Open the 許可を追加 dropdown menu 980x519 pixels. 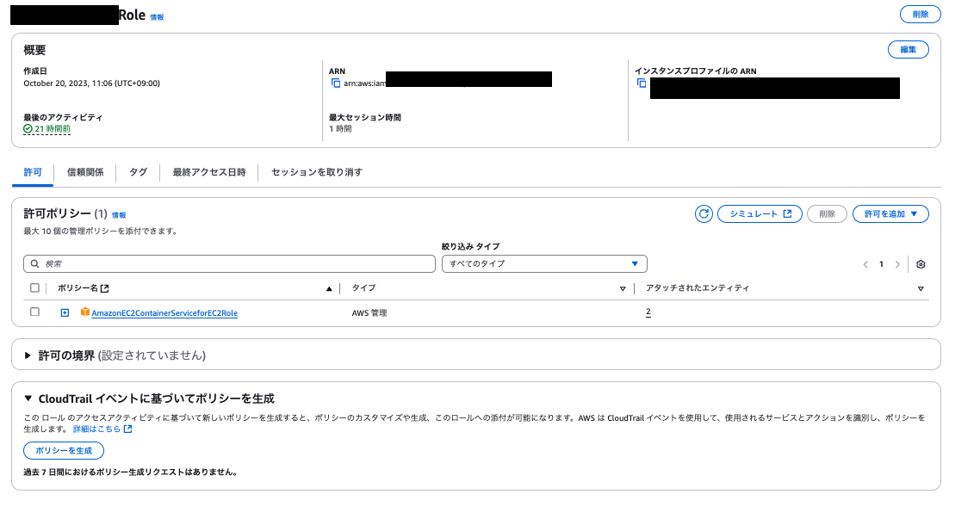[890, 214]
